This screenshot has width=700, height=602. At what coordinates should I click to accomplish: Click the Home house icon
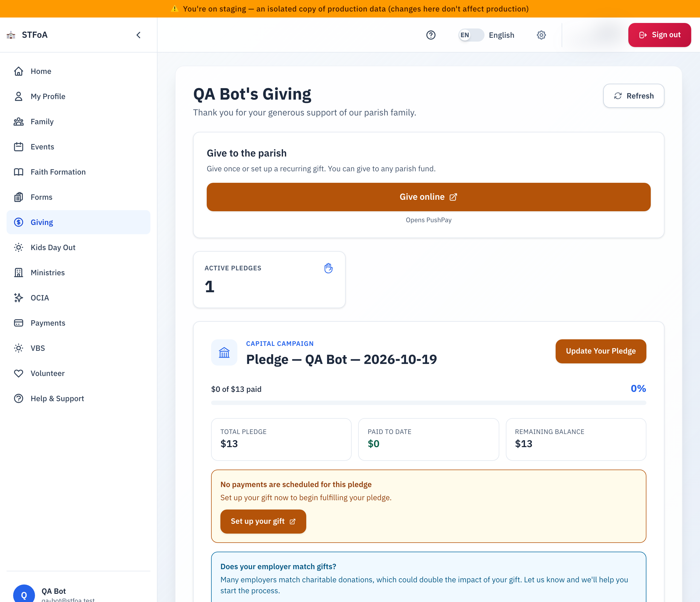(x=19, y=71)
